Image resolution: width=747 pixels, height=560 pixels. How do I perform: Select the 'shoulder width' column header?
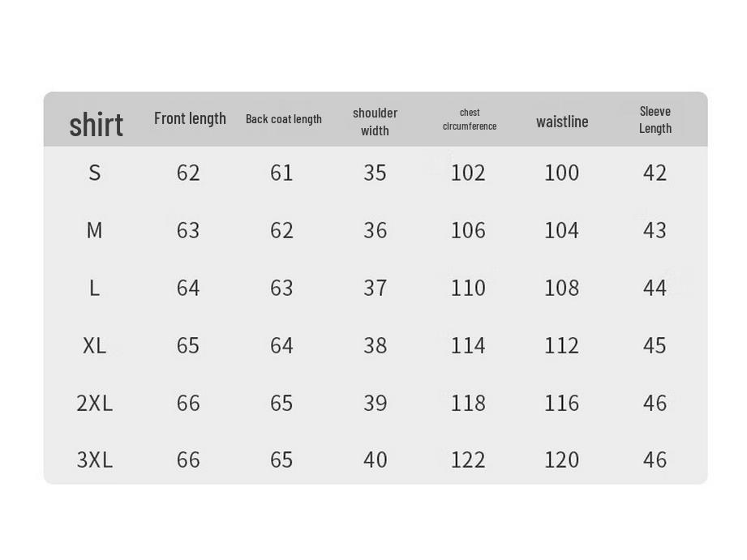[x=375, y=122]
